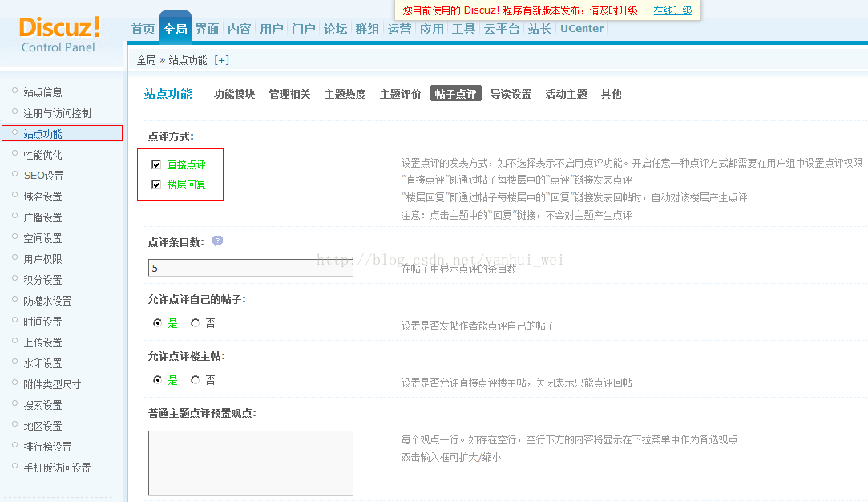
Task: Select 是 for 允许点评楼主帖
Action: point(157,380)
